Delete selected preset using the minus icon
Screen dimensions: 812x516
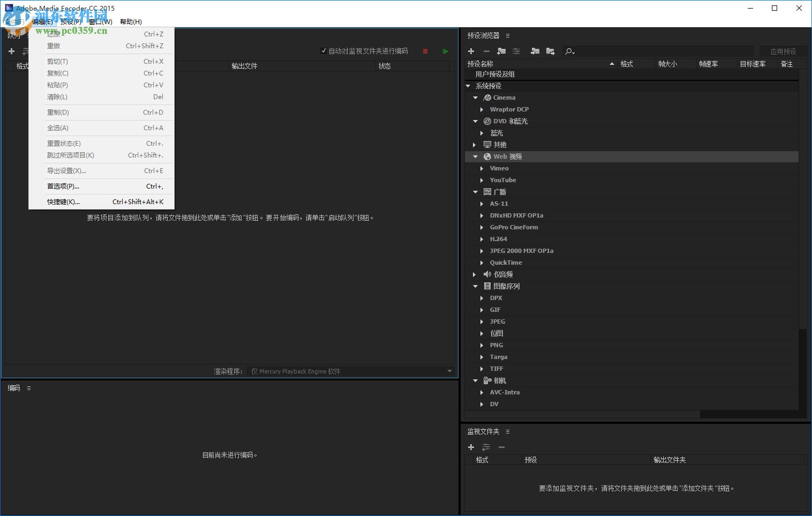(486, 51)
